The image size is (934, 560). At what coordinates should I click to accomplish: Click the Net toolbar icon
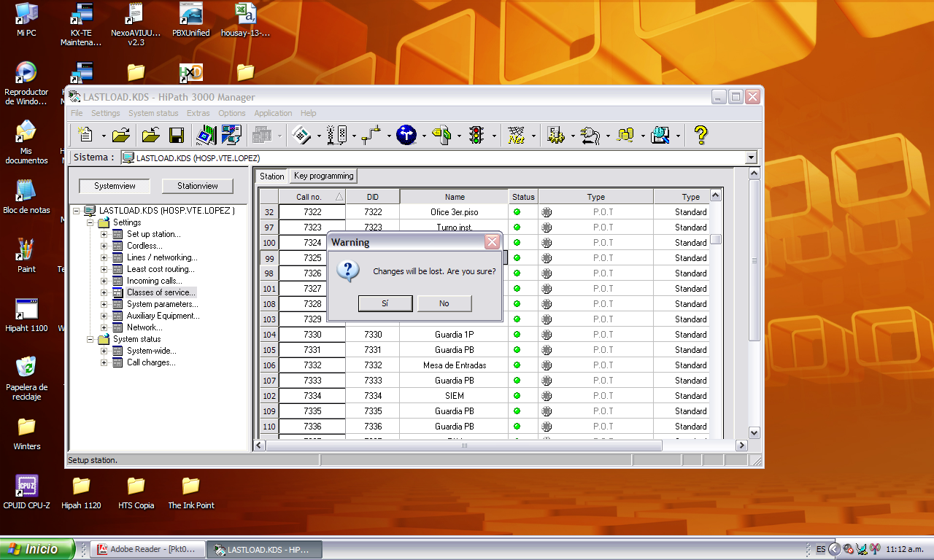(x=517, y=135)
